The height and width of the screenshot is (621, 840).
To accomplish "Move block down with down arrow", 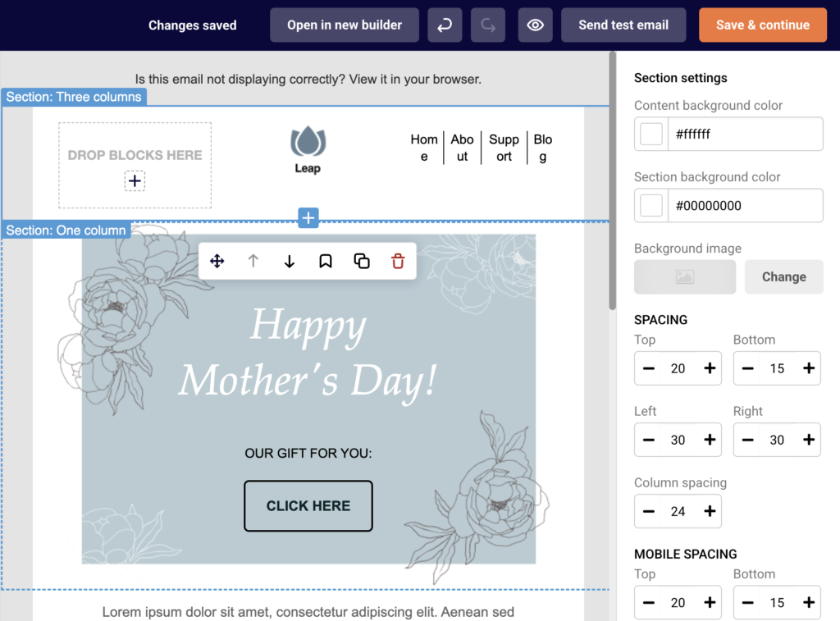I will 290,261.
